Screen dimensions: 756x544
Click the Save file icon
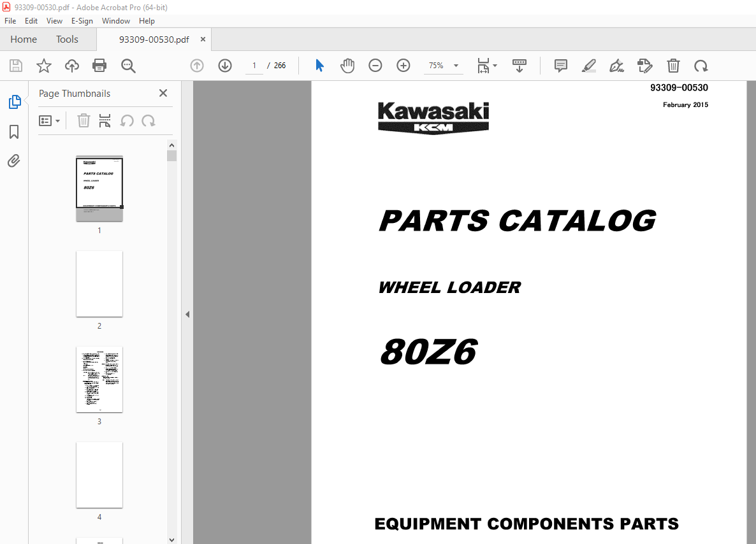16,66
